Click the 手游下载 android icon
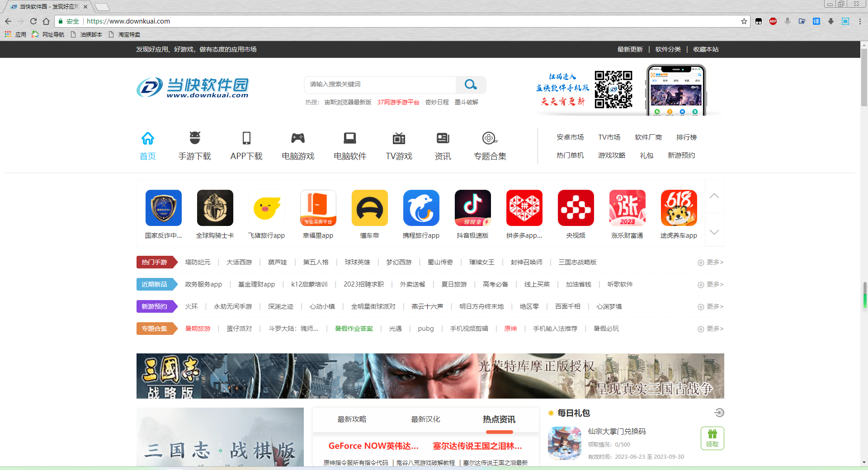Viewport: 868px width, 470px height. (195, 138)
